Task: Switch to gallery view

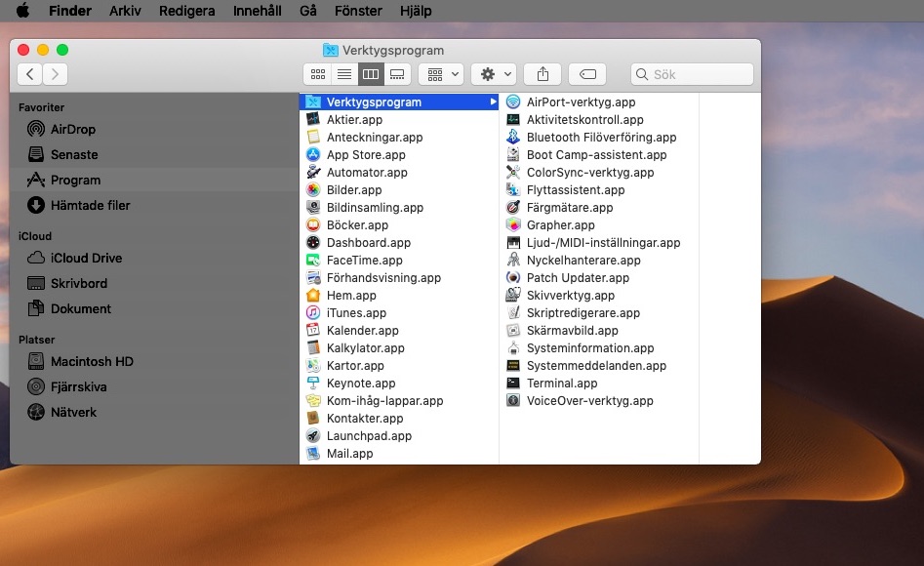Action: (x=397, y=74)
